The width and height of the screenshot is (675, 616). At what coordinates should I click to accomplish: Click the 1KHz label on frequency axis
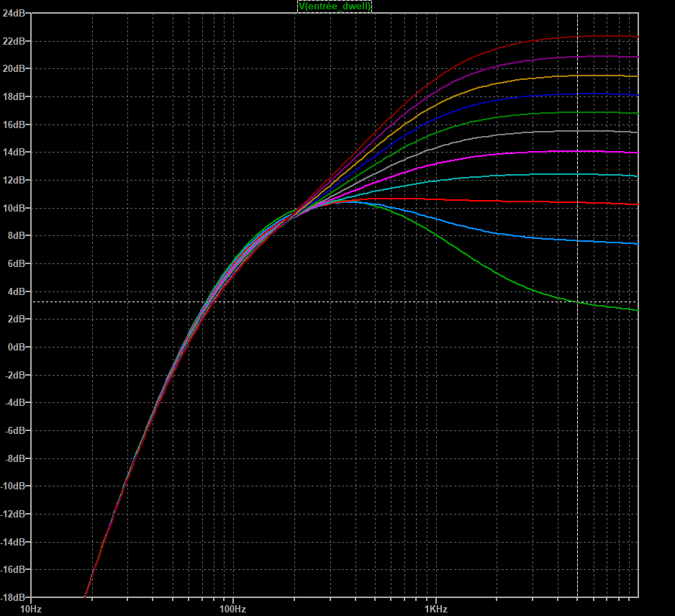point(435,609)
